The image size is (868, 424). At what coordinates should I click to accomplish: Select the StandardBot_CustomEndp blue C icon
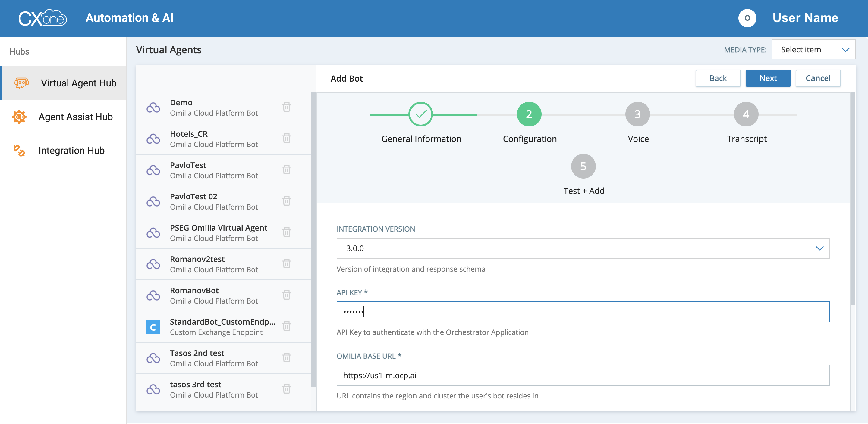[153, 327]
